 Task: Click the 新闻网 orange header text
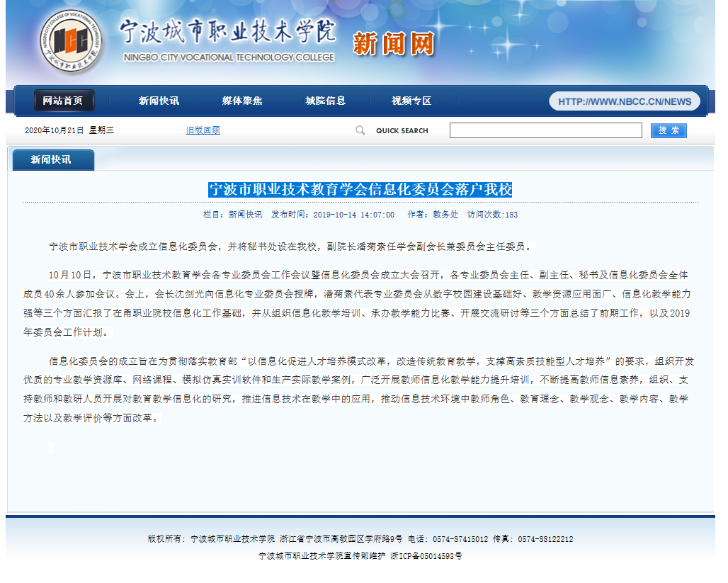[394, 44]
